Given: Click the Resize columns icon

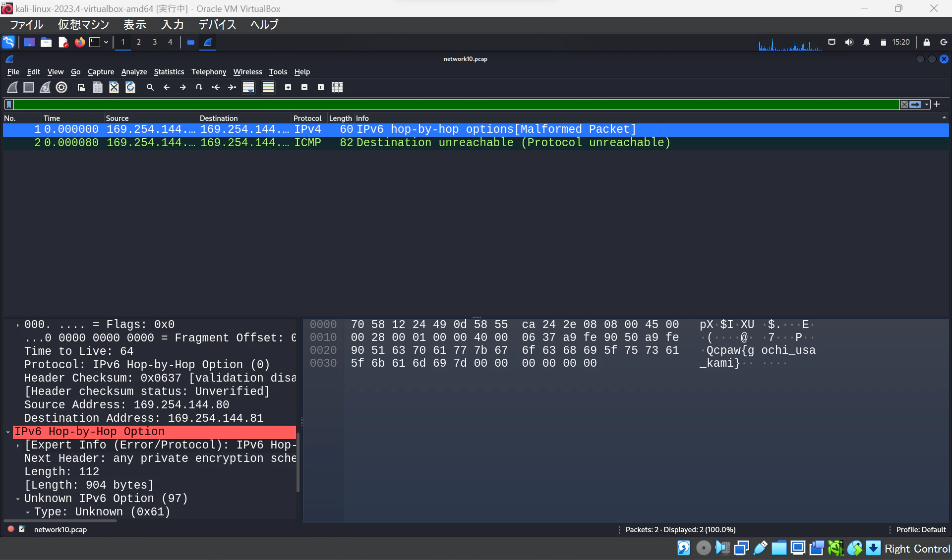Looking at the screenshot, I should click(x=337, y=87).
